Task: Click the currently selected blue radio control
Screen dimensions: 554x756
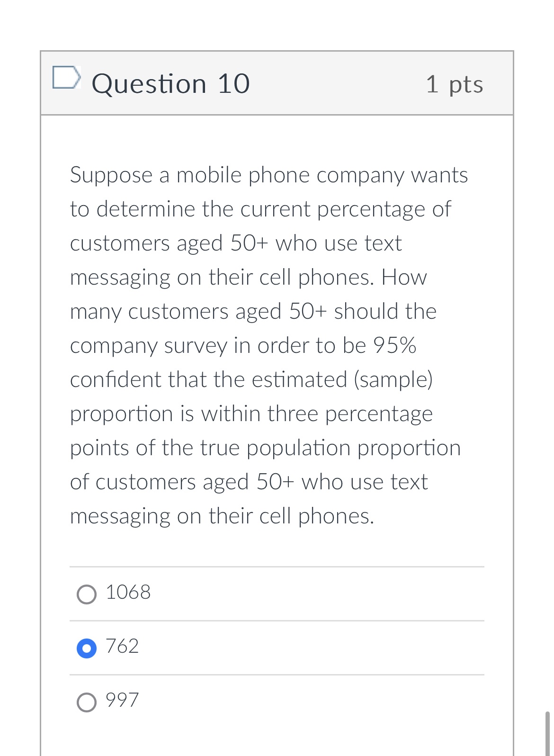Action: pyautogui.click(x=88, y=647)
